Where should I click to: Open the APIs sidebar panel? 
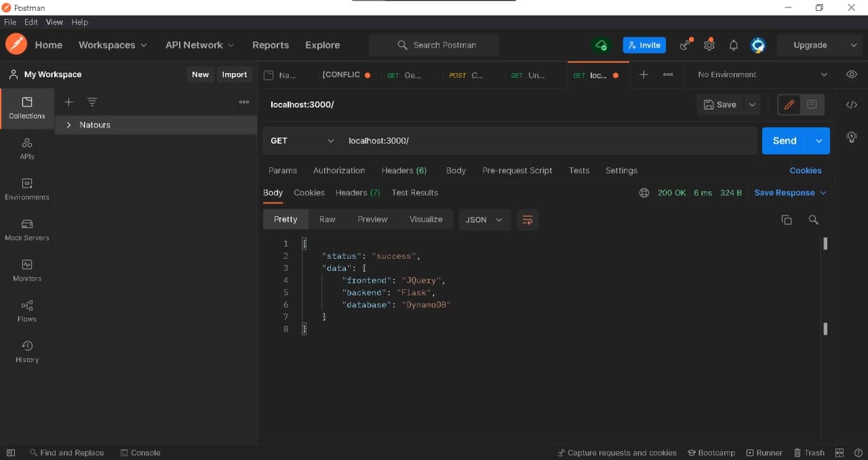tap(27, 149)
